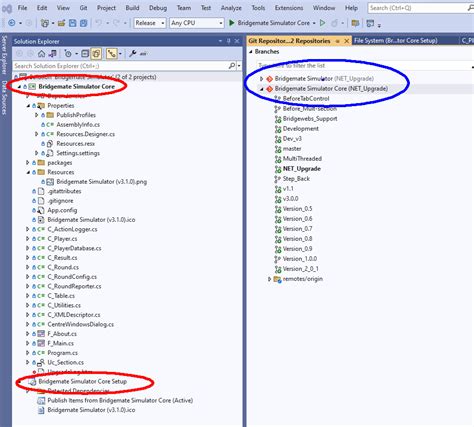Image resolution: width=474 pixels, height=427 pixels.
Task: Collapse the Properties folder node
Action: point(28,106)
